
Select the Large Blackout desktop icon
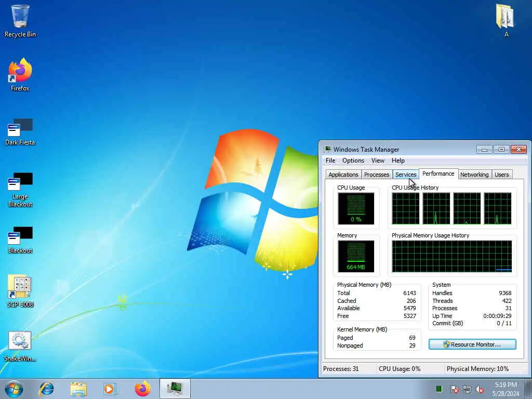coord(20,190)
